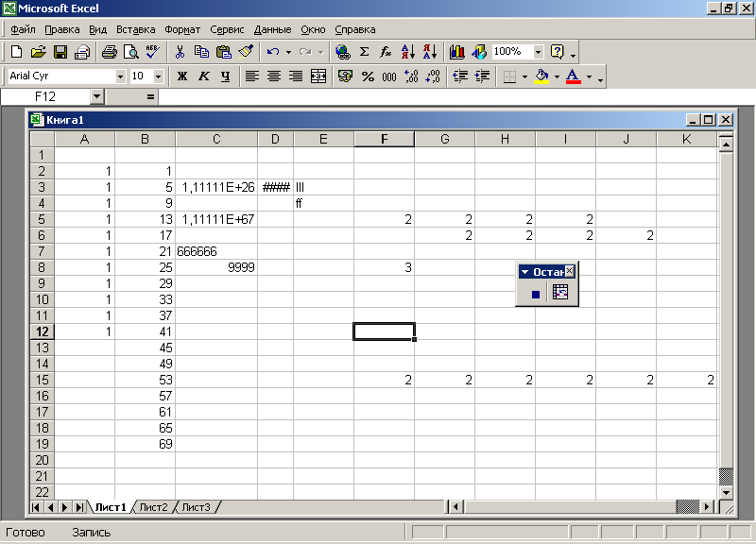Toggle Merge and Center
Viewport: 756px width, 544px height.
318,76
